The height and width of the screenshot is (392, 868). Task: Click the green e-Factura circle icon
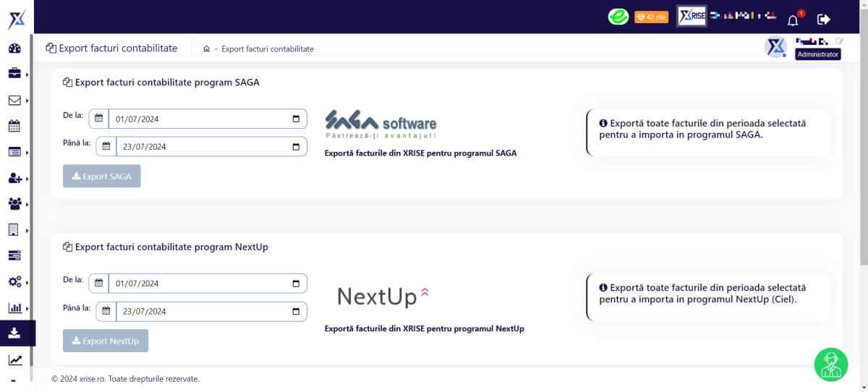(x=618, y=17)
